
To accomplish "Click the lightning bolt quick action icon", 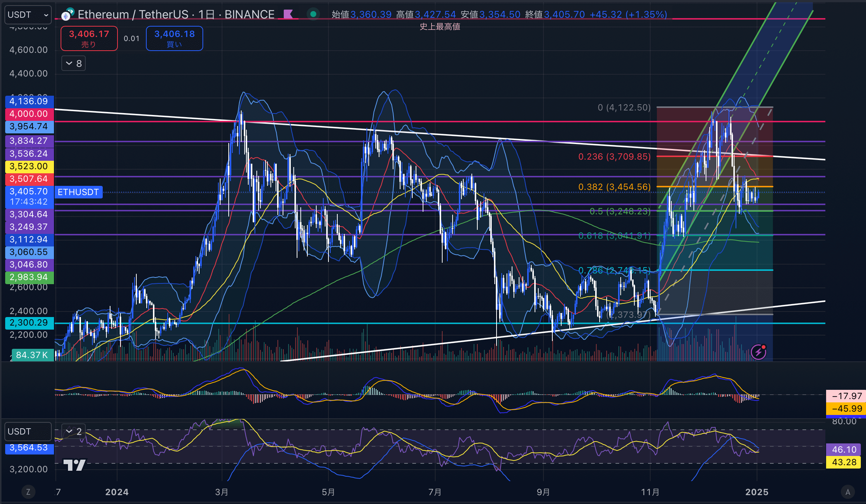I will click(758, 352).
